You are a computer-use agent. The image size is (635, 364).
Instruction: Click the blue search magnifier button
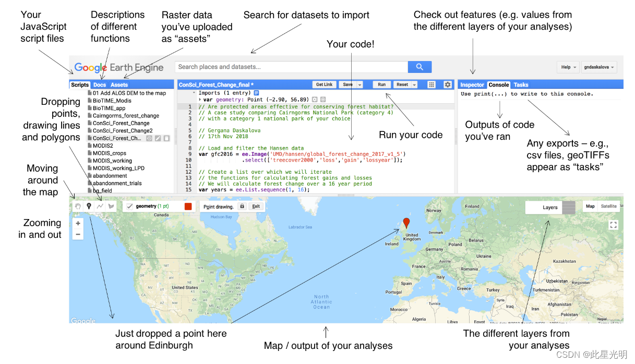tap(420, 67)
